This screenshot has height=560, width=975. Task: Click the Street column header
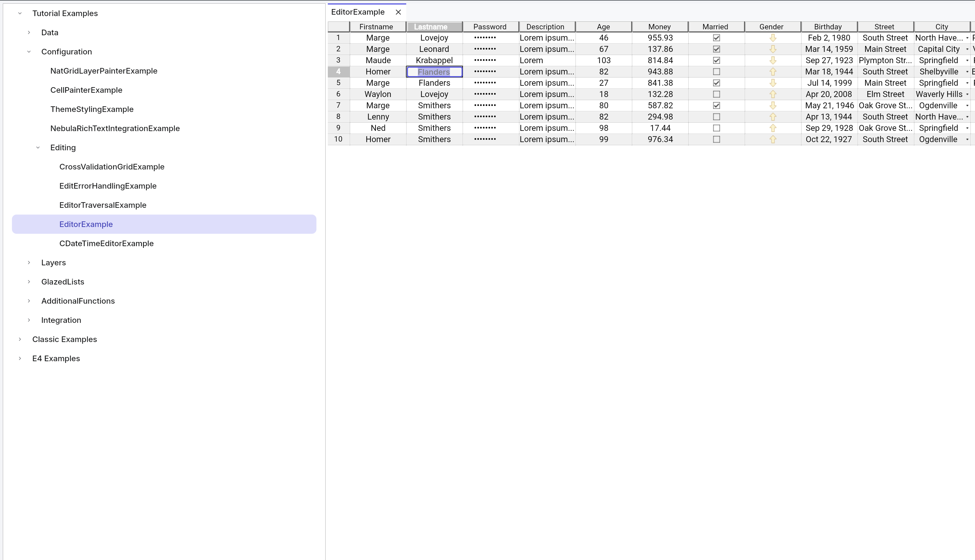[x=885, y=27]
